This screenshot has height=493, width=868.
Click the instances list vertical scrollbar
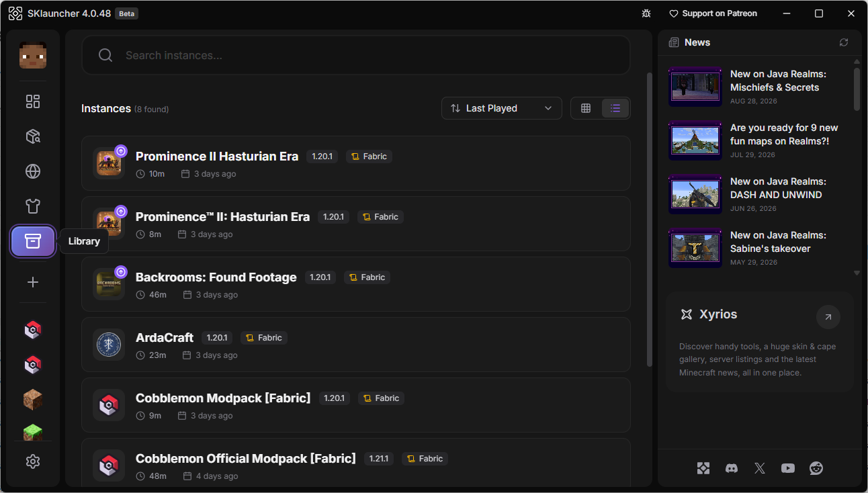pos(649,220)
